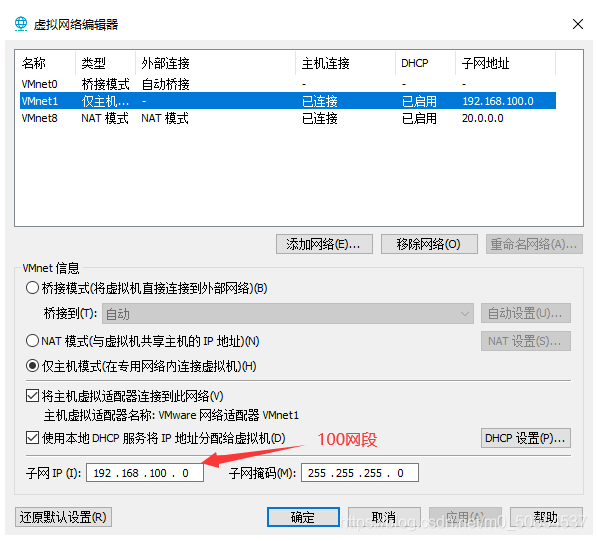Click 还原默认设置(R) button

(63, 517)
